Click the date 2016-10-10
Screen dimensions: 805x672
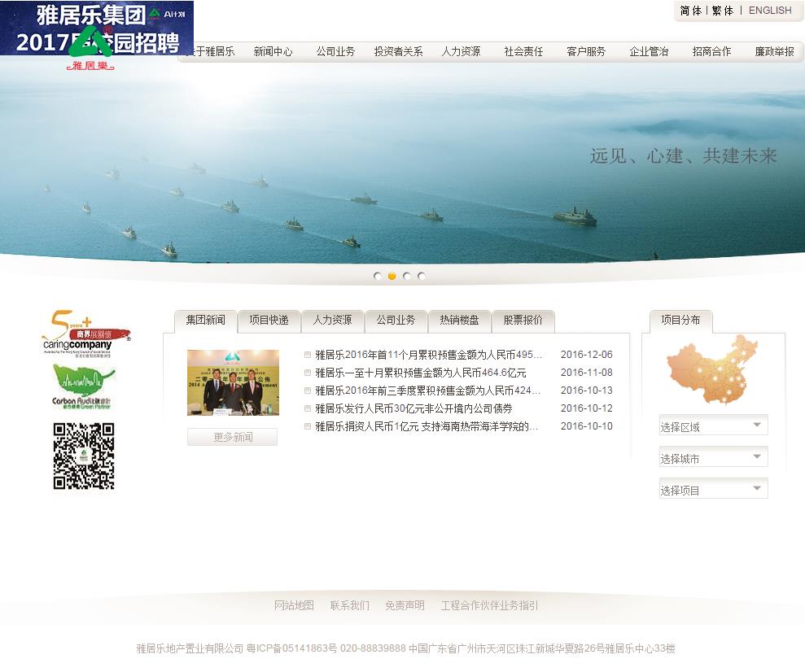(x=586, y=426)
